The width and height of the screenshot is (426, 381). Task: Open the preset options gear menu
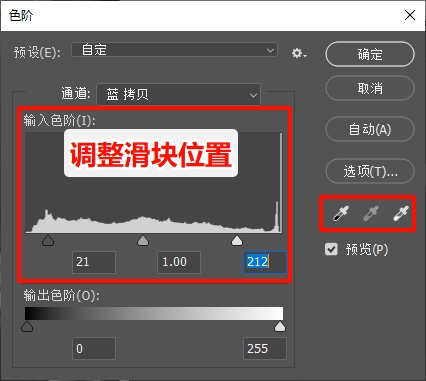click(299, 53)
